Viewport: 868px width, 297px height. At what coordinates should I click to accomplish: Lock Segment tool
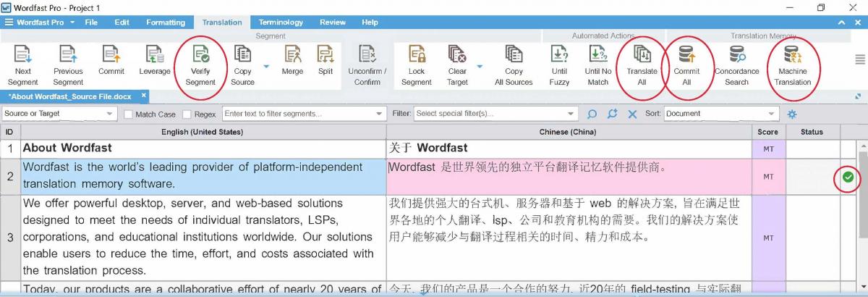point(417,64)
